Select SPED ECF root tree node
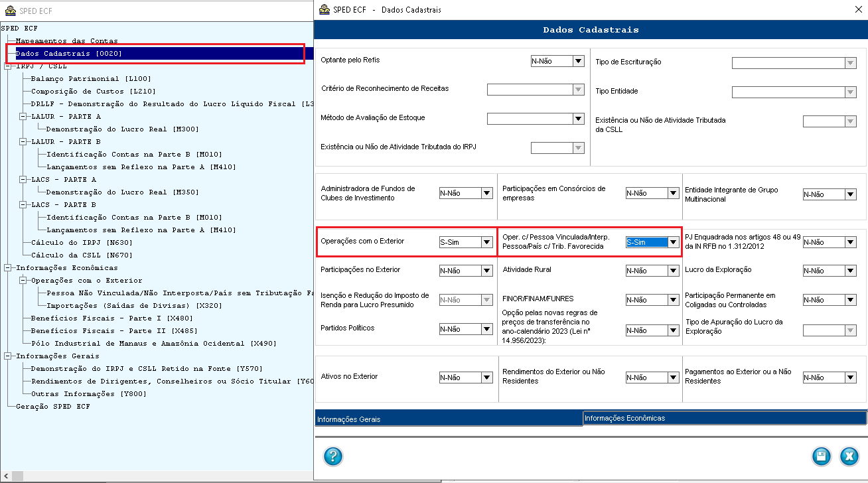 (x=19, y=28)
